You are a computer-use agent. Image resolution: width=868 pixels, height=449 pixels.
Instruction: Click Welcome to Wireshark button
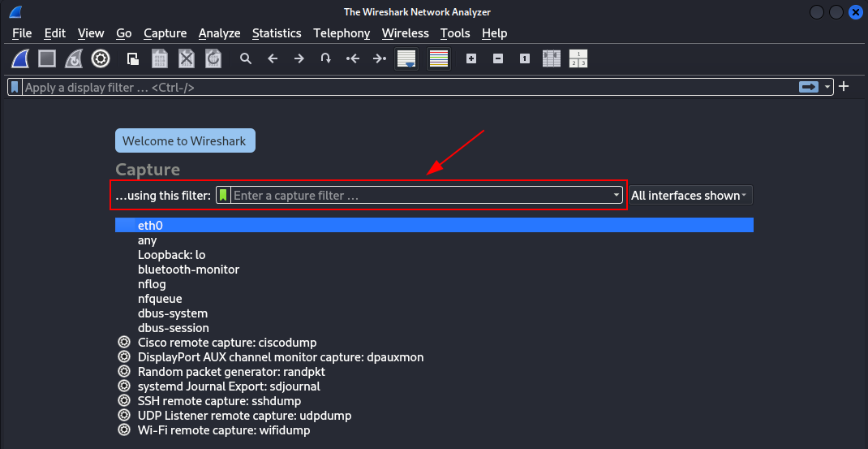click(185, 140)
